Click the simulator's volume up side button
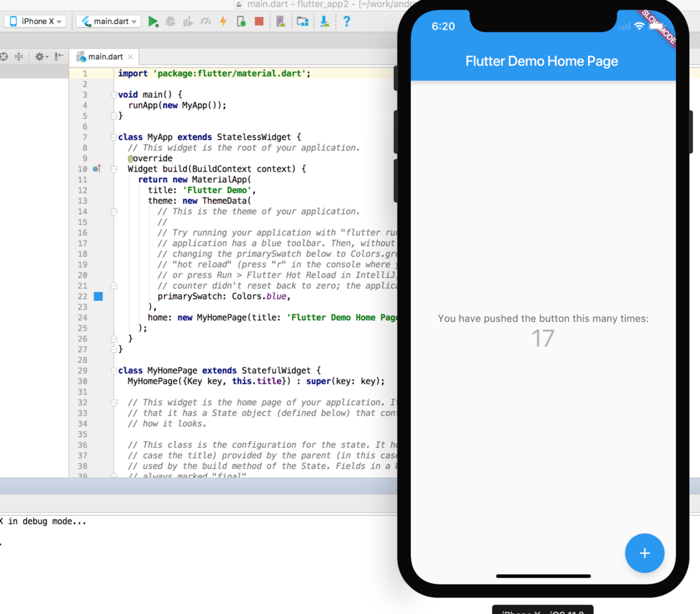 (x=396, y=132)
